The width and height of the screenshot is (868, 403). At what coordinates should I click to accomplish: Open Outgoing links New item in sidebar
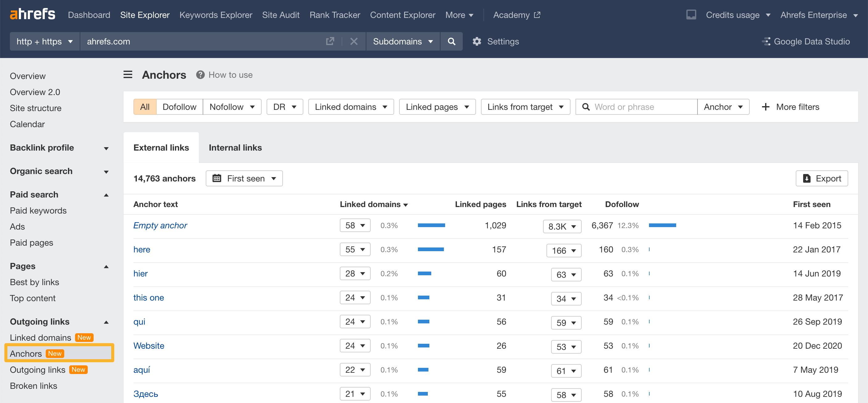coord(48,370)
